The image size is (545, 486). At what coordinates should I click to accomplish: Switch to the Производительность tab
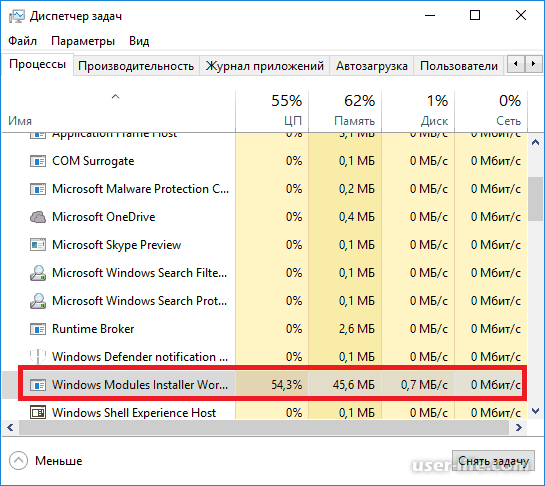point(136,66)
